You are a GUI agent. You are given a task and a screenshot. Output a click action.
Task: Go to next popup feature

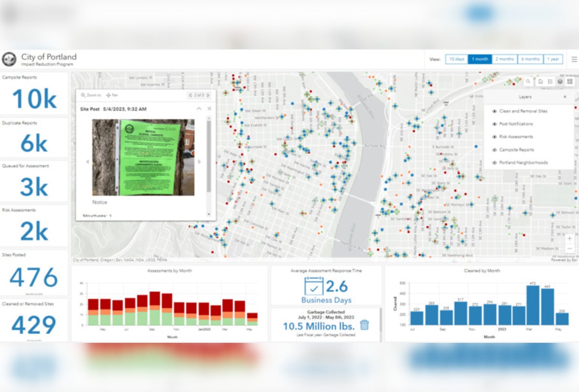click(208, 95)
